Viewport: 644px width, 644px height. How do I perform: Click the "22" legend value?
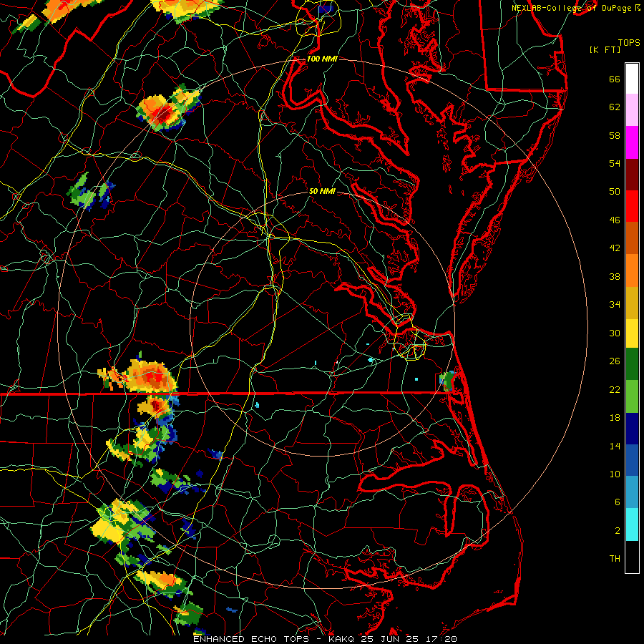(615, 389)
